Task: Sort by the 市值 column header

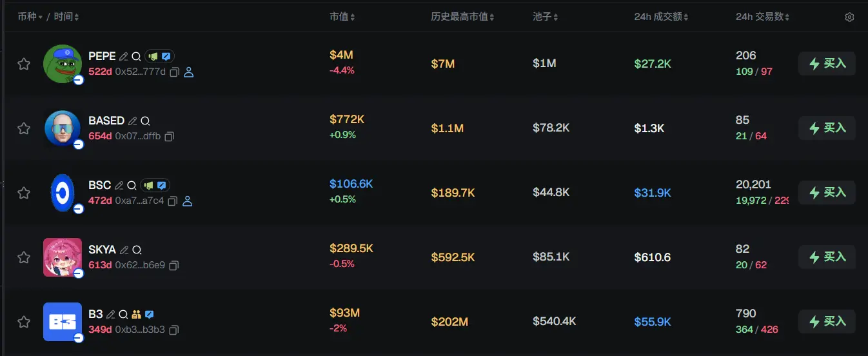Action: pos(342,17)
